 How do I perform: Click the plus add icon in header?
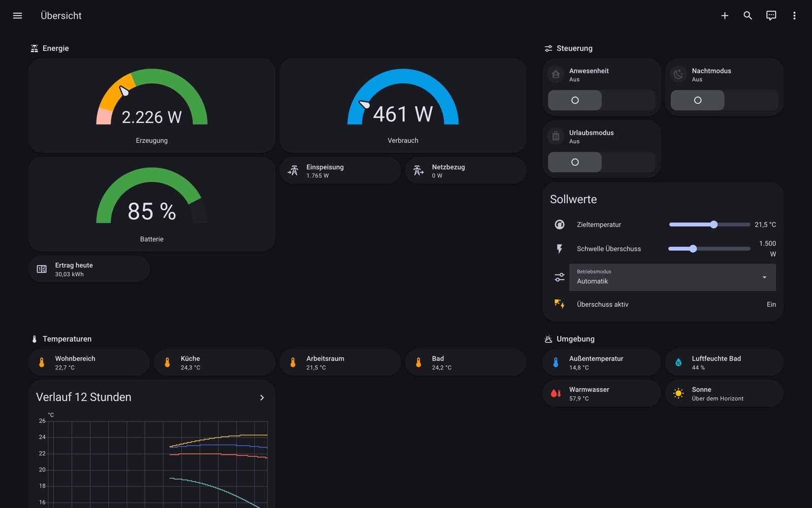725,16
